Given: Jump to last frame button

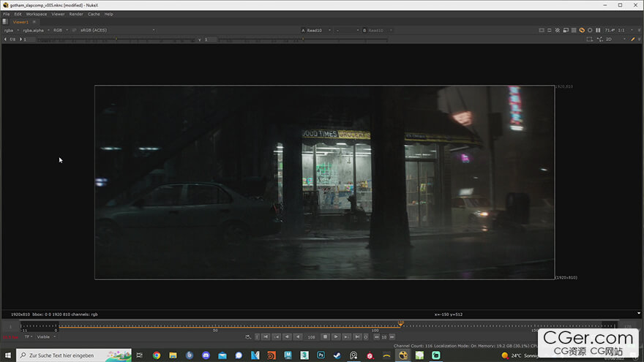Looking at the screenshot, I should (357, 337).
